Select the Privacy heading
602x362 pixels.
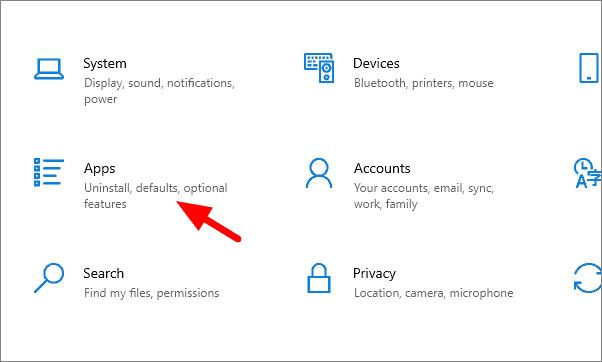coord(374,274)
